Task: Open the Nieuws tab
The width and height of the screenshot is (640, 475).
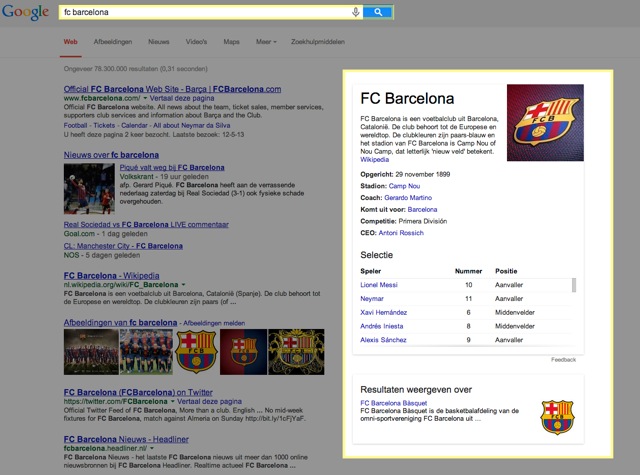Action: click(x=159, y=42)
